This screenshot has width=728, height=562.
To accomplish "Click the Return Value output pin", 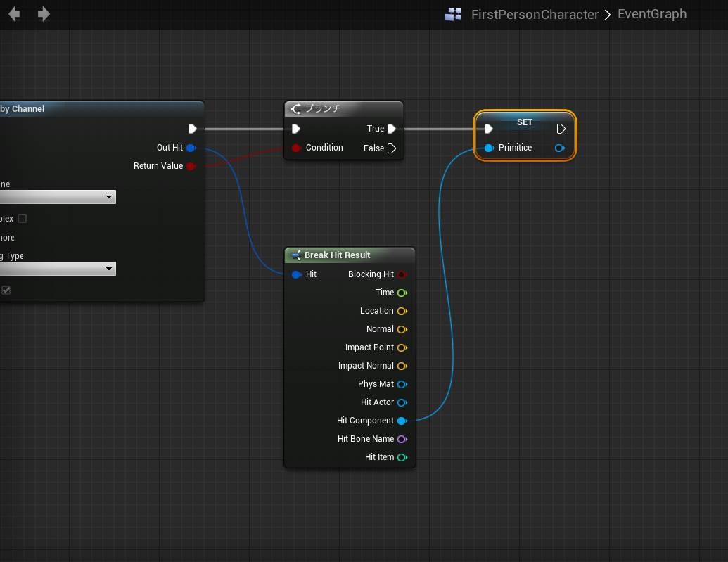I will point(191,166).
